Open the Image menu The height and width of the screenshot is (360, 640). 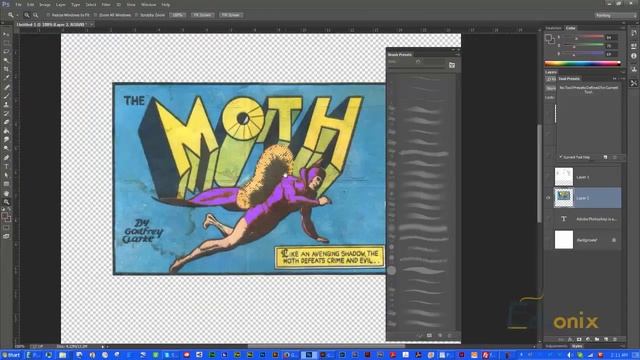click(x=45, y=4)
